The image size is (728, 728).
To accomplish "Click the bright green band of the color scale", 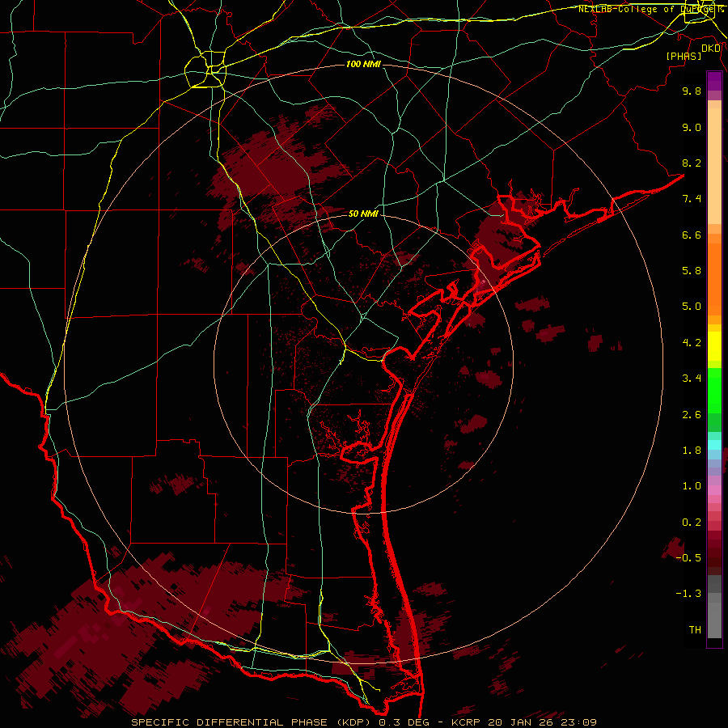I will [714, 390].
